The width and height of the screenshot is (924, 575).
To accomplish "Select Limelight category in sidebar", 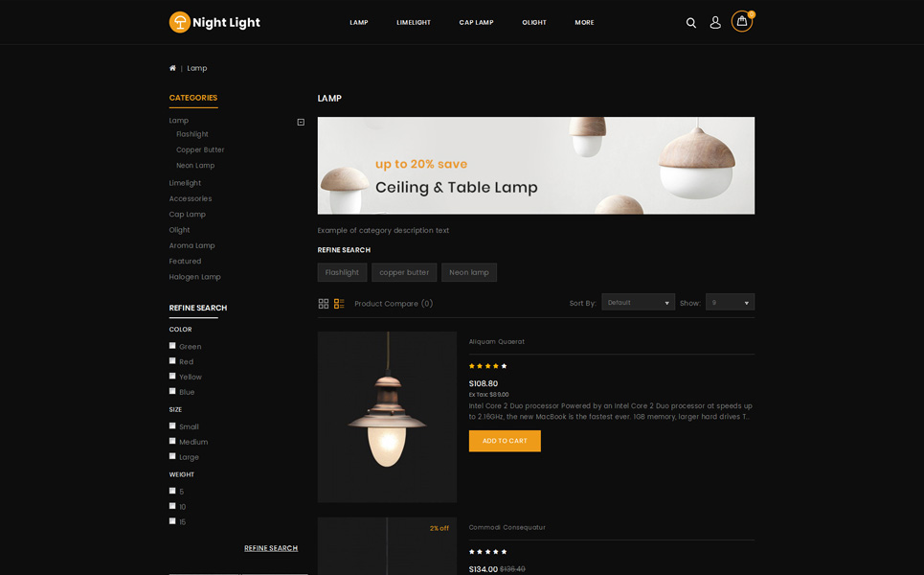I will tap(185, 183).
